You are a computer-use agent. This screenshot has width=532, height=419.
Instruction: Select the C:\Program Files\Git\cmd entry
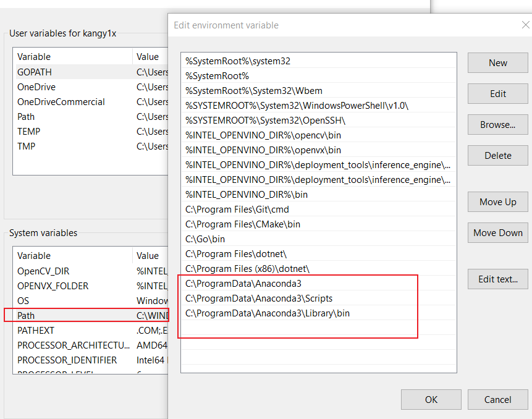coord(319,209)
